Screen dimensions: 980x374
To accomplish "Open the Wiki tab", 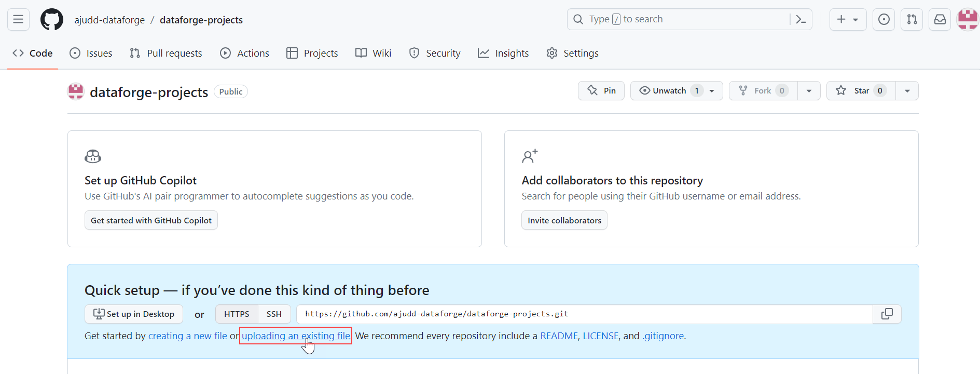I will click(373, 53).
